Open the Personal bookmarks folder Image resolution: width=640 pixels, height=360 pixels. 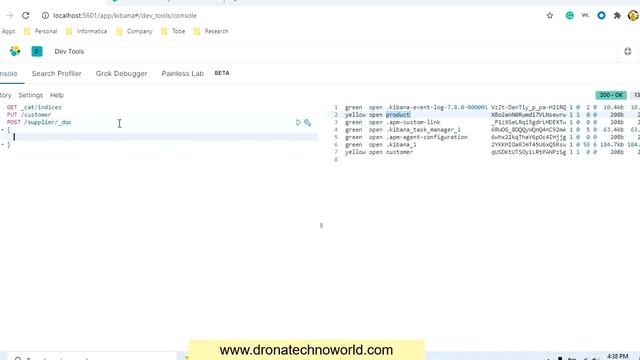[40, 31]
